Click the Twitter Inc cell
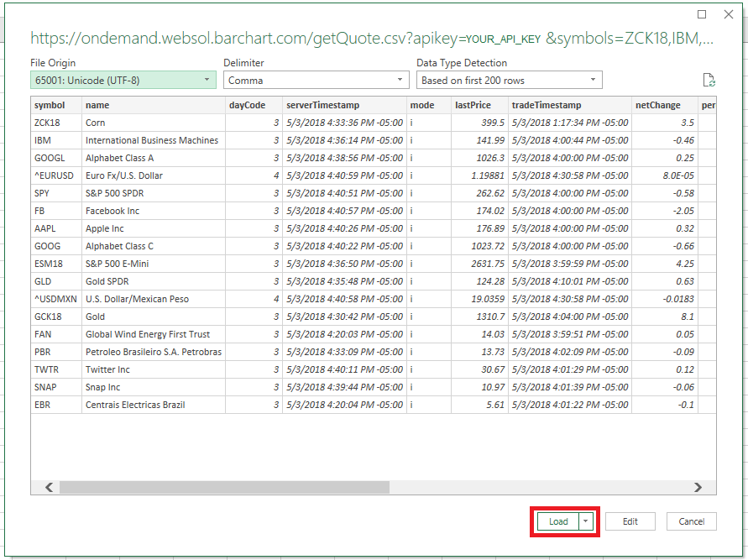This screenshot has width=748, height=560. [153, 369]
